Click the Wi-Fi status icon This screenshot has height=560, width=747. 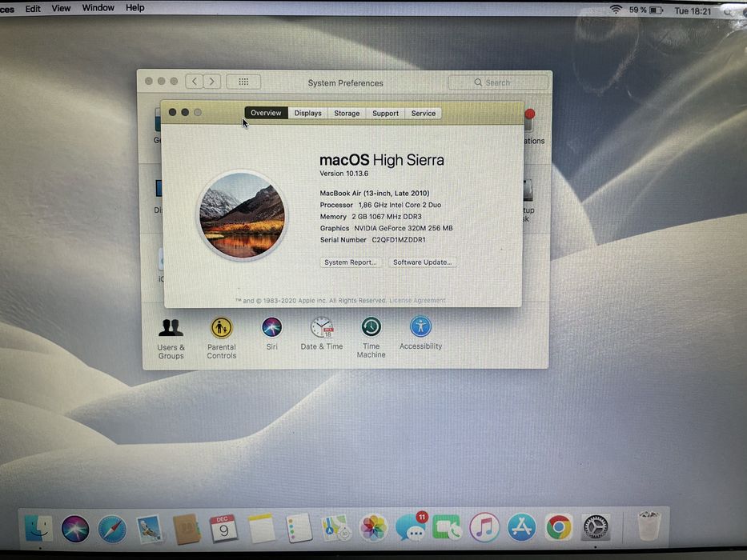coord(616,9)
